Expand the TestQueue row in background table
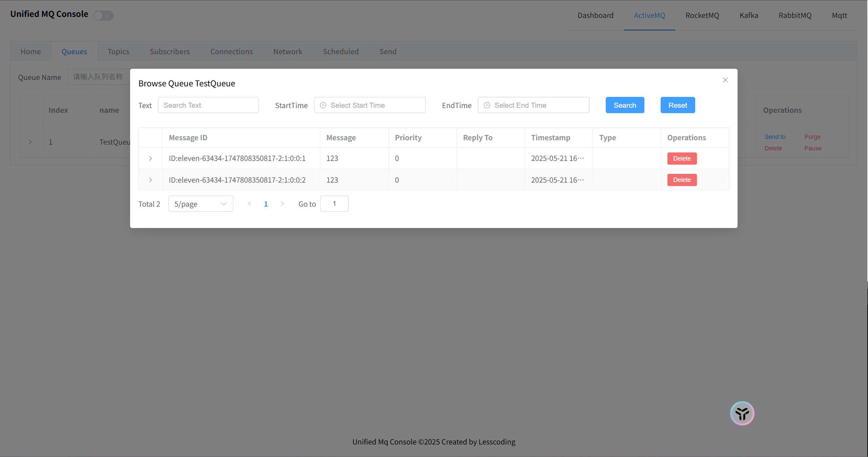The height and width of the screenshot is (457, 868). click(30, 142)
